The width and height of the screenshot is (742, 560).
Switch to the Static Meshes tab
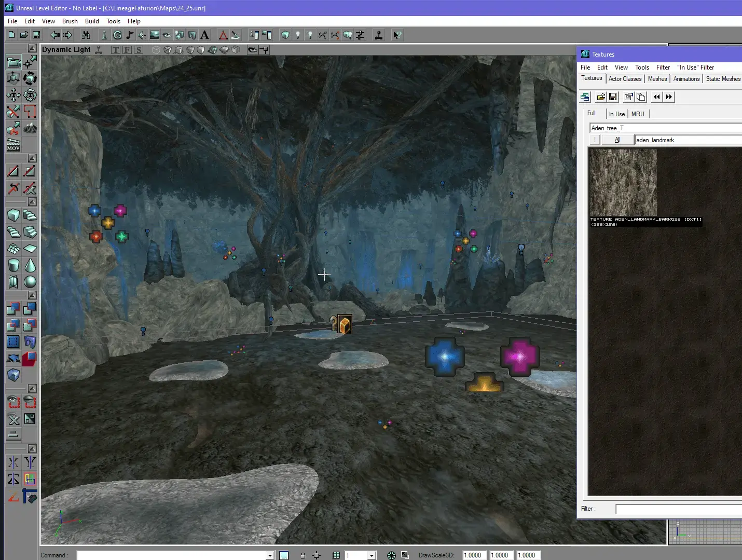[x=723, y=79]
